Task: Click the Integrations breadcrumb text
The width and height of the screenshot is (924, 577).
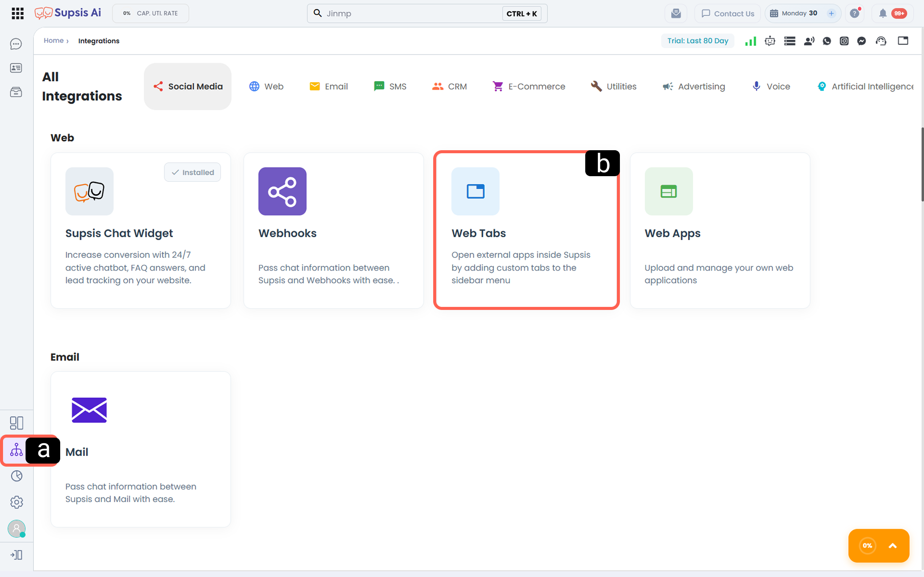Action: [99, 41]
